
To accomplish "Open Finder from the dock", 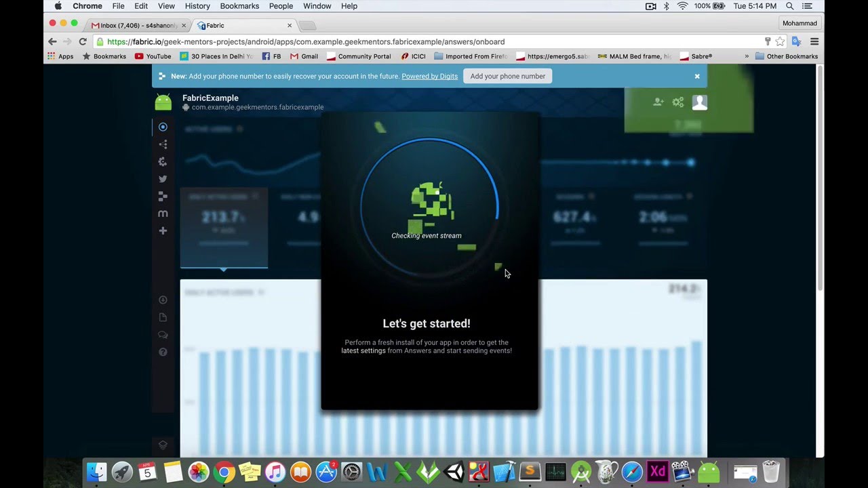I will [97, 472].
